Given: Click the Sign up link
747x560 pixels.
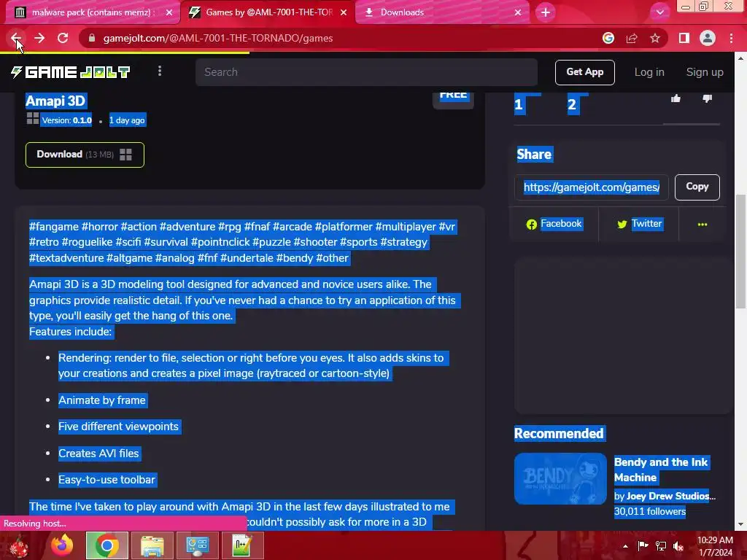Looking at the screenshot, I should pyautogui.click(x=705, y=72).
